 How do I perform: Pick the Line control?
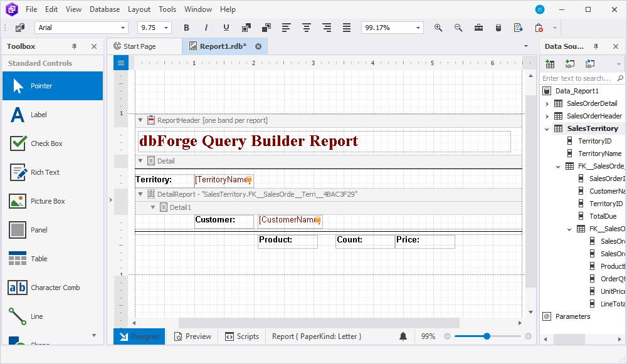53,316
